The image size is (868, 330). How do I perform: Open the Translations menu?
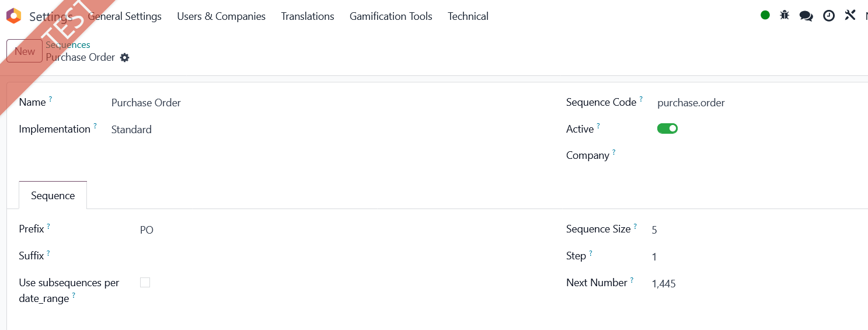[308, 16]
